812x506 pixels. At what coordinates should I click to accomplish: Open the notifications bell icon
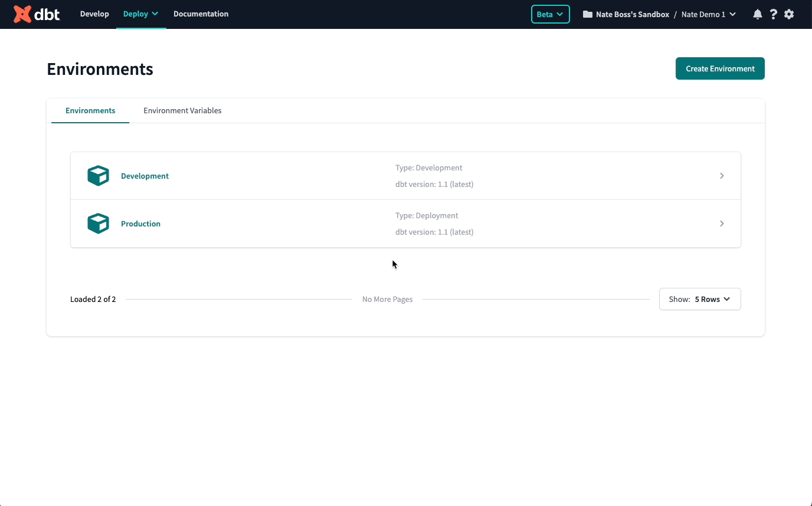pos(757,14)
